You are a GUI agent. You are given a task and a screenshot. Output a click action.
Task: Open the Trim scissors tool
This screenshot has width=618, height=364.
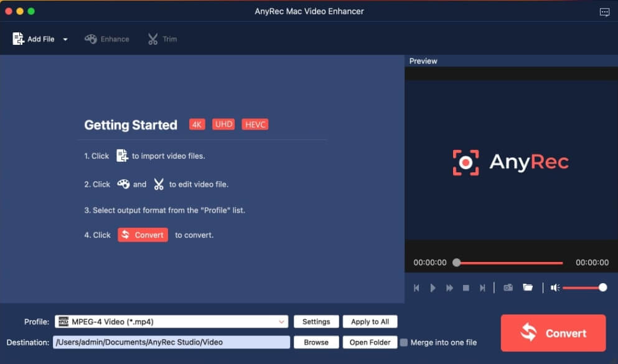pos(162,39)
